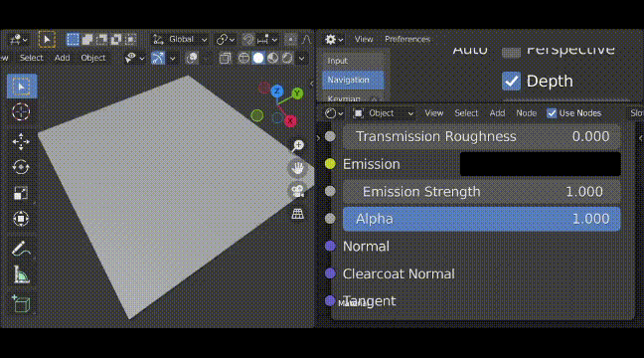The width and height of the screenshot is (644, 358).
Task: Open the gizmo options dropdown arrow
Action: (x=173, y=59)
